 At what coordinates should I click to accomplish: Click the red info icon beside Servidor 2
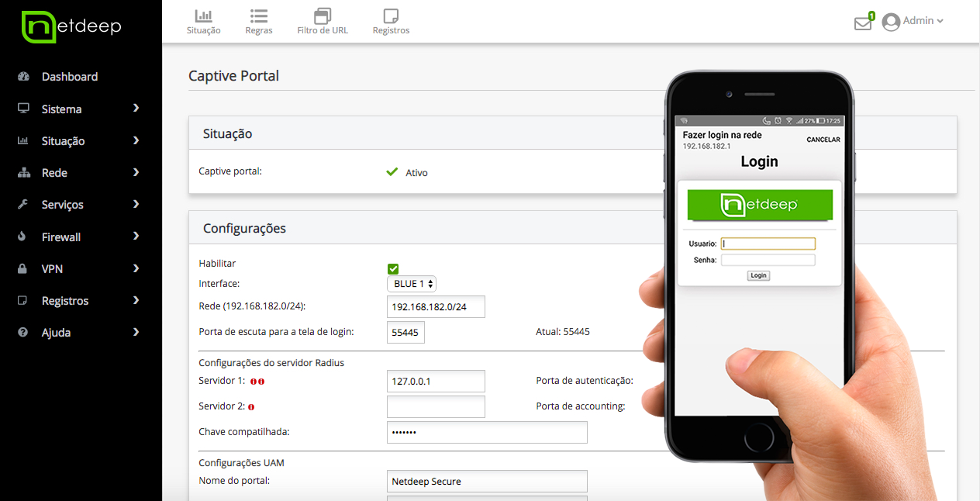(x=251, y=407)
